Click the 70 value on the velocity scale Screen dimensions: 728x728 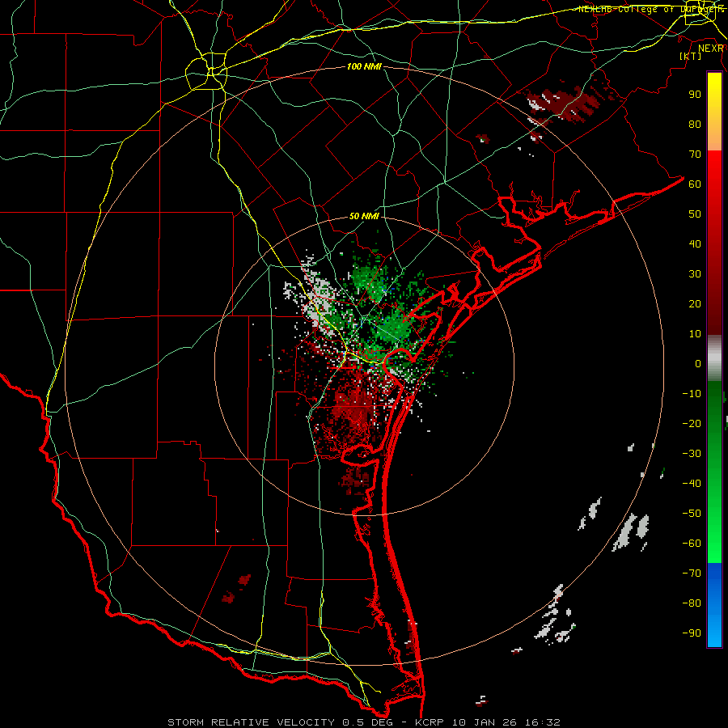[x=695, y=154]
